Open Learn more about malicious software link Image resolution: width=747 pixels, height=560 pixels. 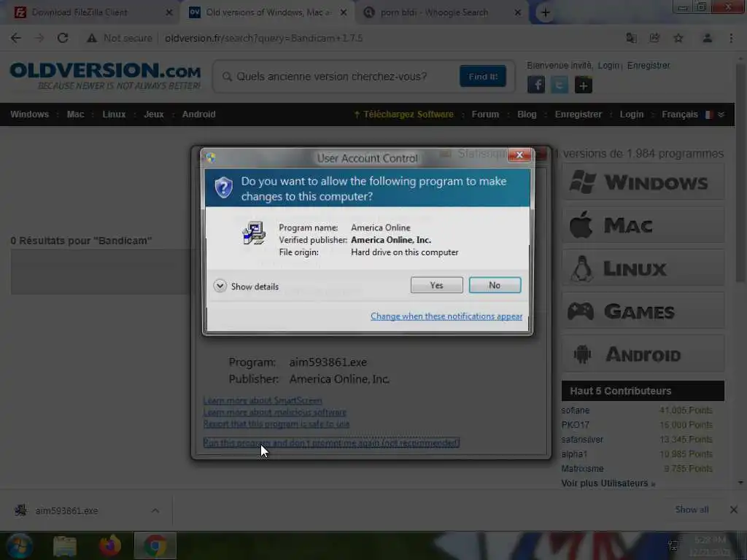tap(275, 412)
